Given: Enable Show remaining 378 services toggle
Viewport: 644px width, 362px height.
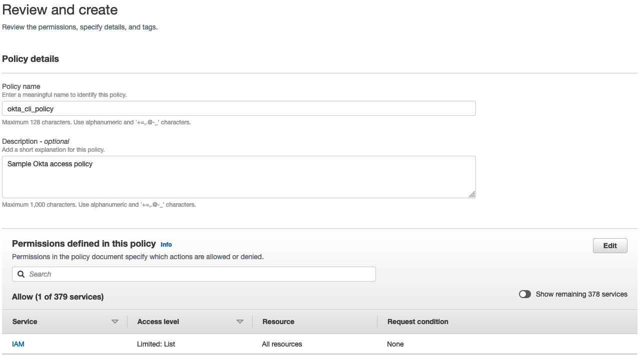Looking at the screenshot, I should pyautogui.click(x=524, y=294).
